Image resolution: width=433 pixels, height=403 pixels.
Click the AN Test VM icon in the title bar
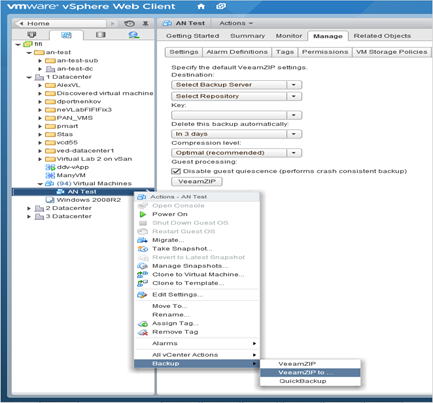167,23
